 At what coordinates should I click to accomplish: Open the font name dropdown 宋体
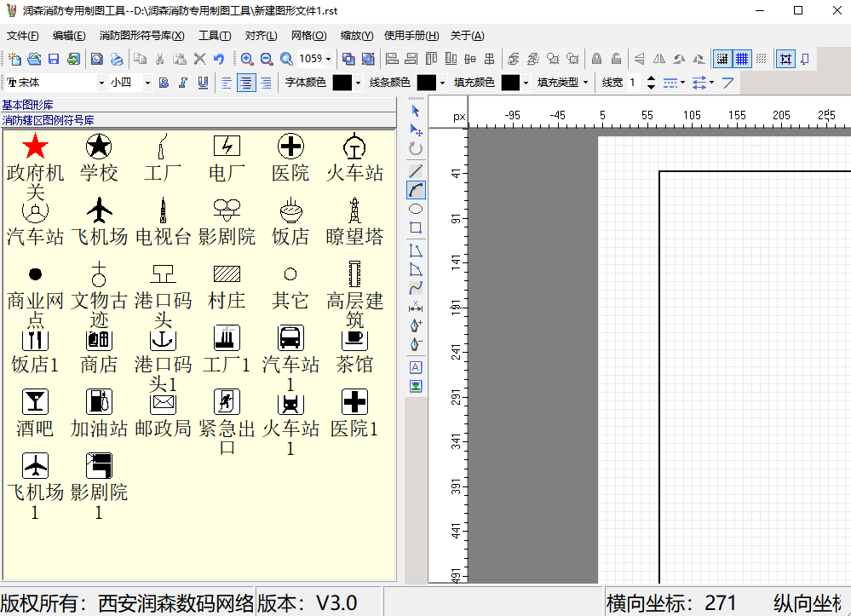[55, 83]
